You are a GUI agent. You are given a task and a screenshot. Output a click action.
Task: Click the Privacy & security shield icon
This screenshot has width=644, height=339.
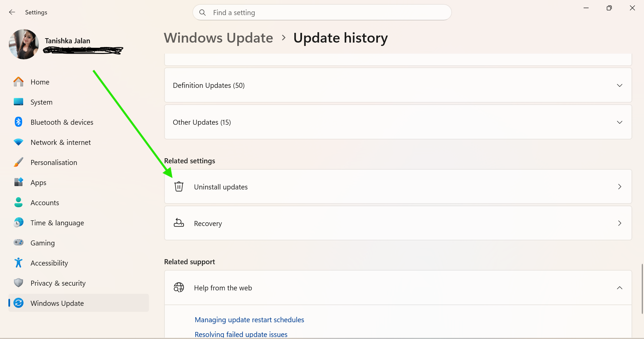pos(18,283)
